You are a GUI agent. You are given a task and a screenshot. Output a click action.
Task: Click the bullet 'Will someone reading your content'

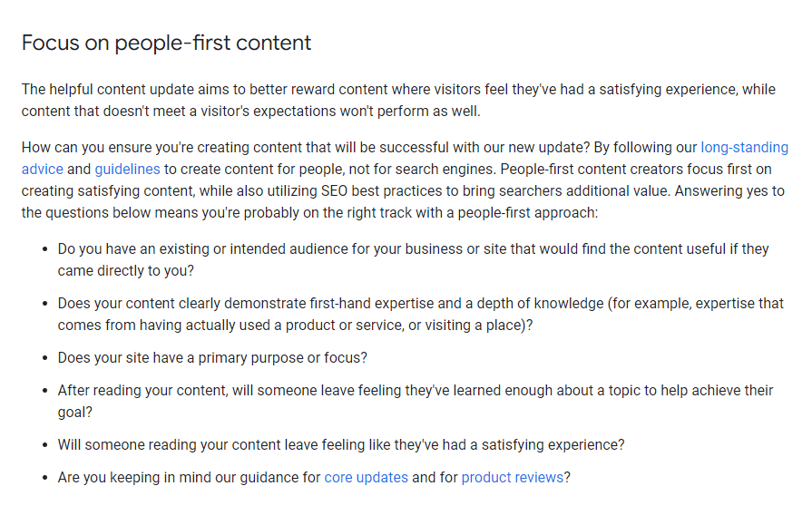tap(341, 444)
